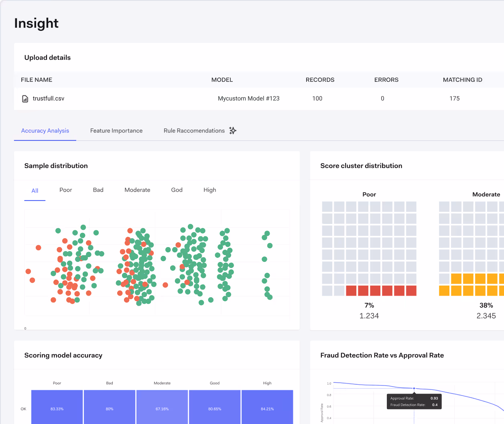504x424 pixels.
Task: Select the High filter in Sample distribution
Action: (209, 190)
